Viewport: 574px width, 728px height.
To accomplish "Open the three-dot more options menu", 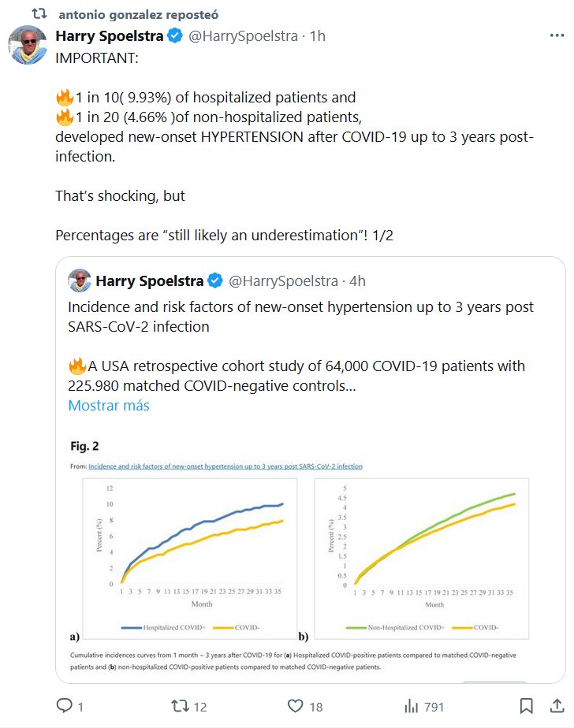I will tap(557, 36).
